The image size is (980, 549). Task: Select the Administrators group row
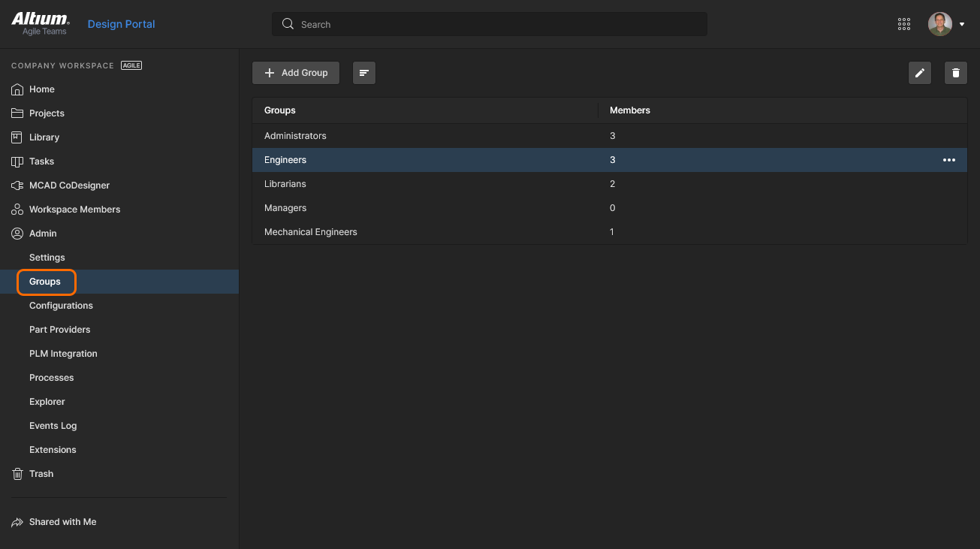[295, 136]
